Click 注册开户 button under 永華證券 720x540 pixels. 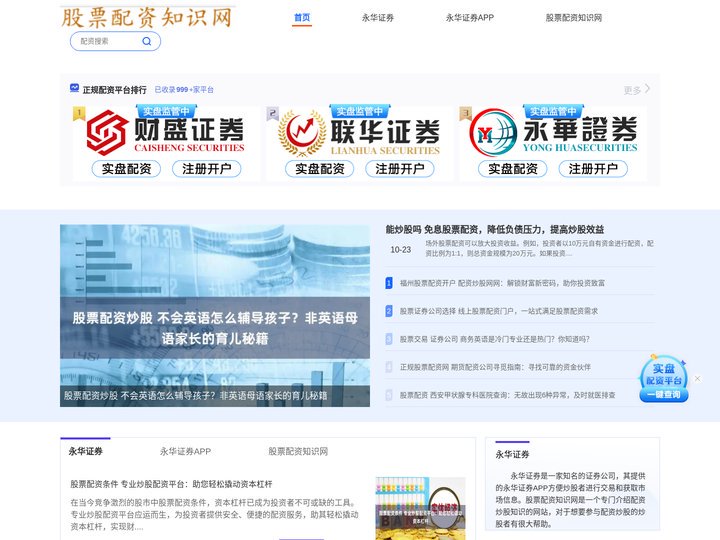pyautogui.click(x=593, y=169)
